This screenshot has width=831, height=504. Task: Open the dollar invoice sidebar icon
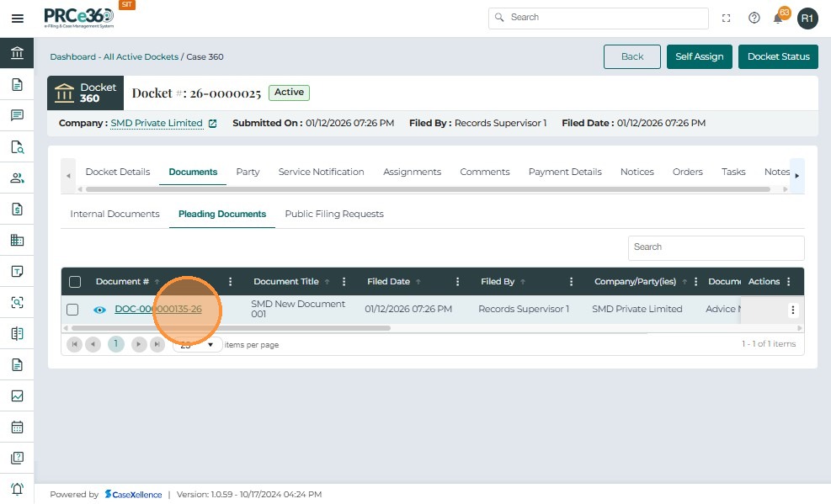tap(17, 210)
